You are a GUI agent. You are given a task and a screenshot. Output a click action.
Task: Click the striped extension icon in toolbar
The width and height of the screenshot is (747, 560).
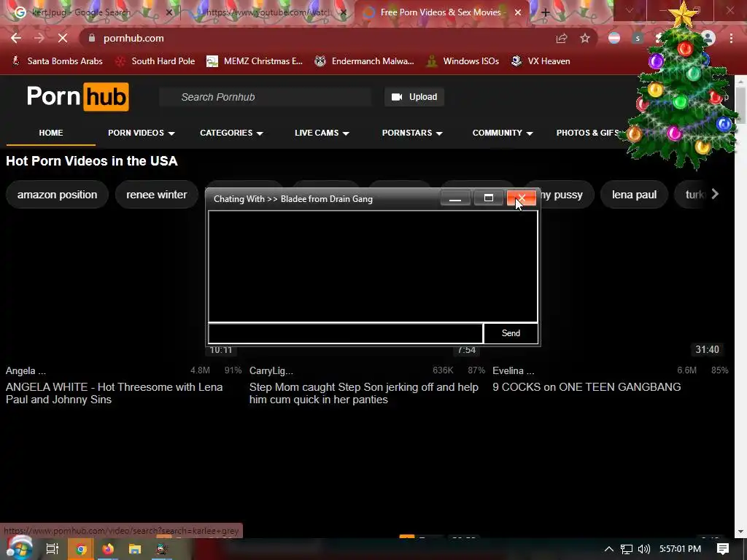(614, 38)
